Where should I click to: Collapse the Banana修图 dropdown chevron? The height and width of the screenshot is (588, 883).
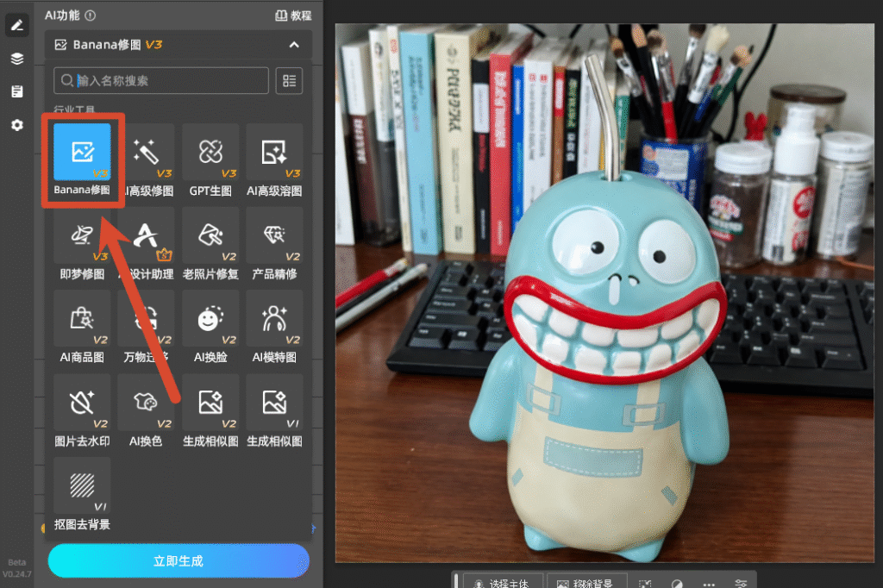pyautogui.click(x=294, y=45)
